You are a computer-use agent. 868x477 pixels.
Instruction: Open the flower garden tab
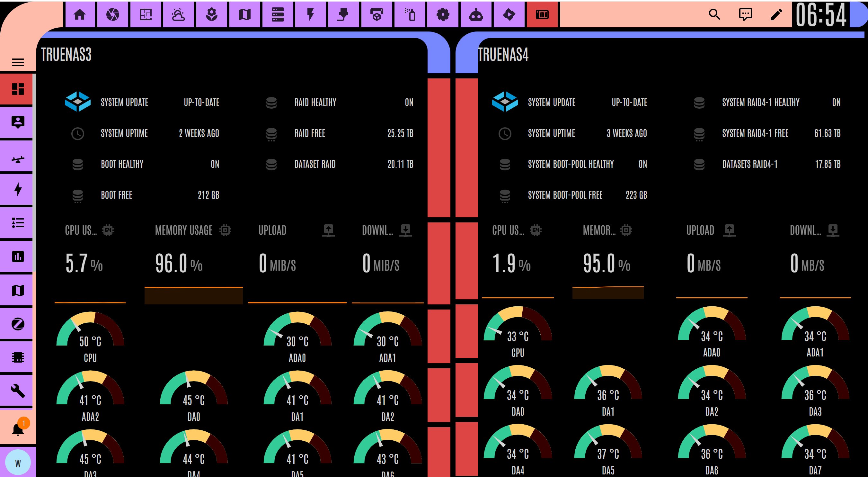211,14
